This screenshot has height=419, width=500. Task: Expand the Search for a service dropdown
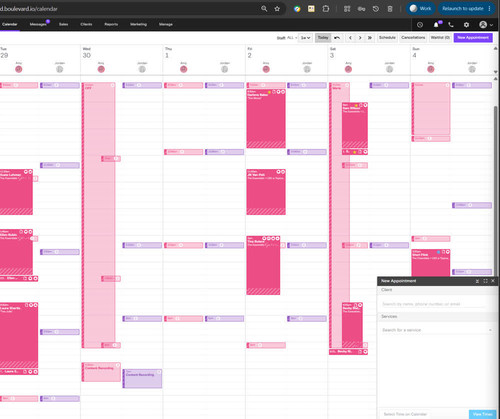(490, 330)
